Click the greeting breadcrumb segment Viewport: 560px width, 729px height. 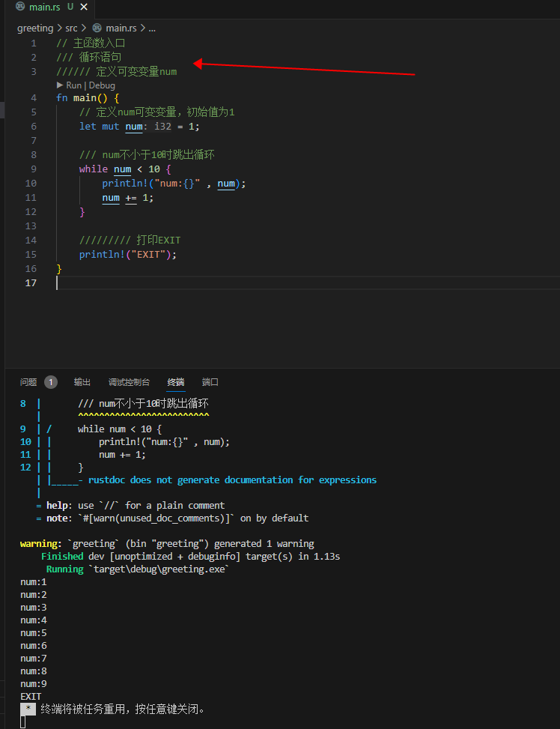coord(35,28)
